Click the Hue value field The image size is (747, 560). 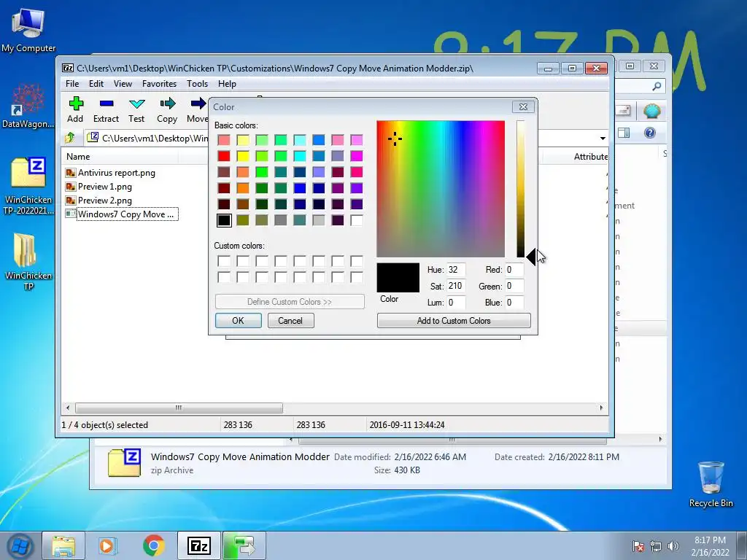(456, 270)
